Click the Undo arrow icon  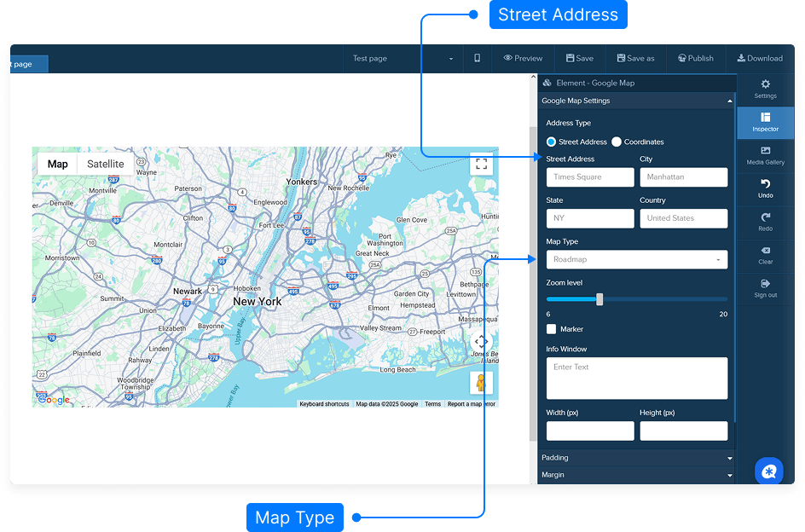point(765,184)
